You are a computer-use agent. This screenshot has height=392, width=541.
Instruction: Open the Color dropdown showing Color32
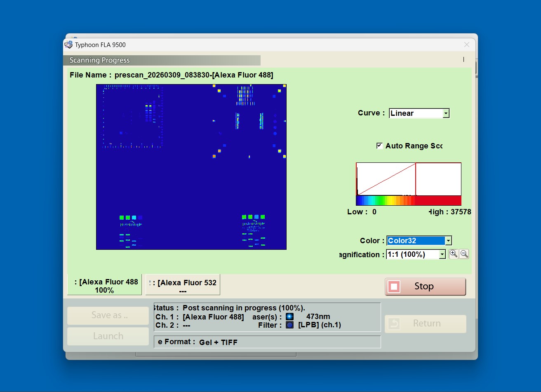point(419,241)
